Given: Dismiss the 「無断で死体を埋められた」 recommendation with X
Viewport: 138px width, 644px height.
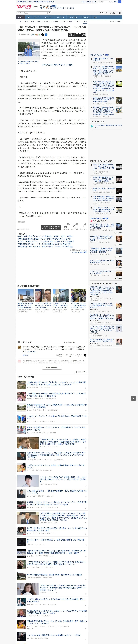Looking at the screenshot, I should click(86, 388).
